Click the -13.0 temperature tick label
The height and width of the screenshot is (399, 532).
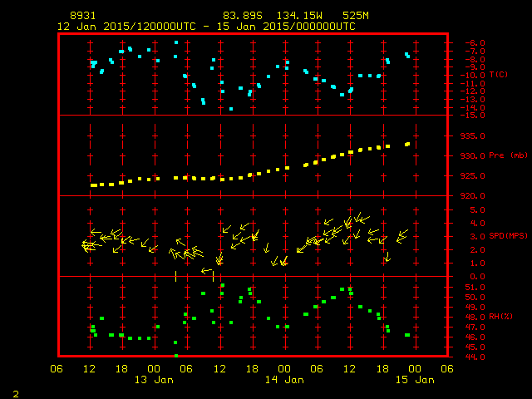473,100
